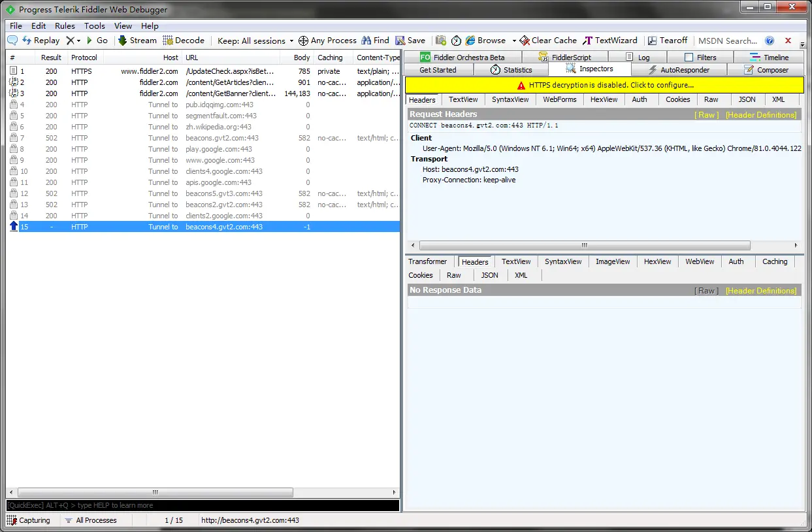
Task: Click the Browse button
Action: click(485, 41)
